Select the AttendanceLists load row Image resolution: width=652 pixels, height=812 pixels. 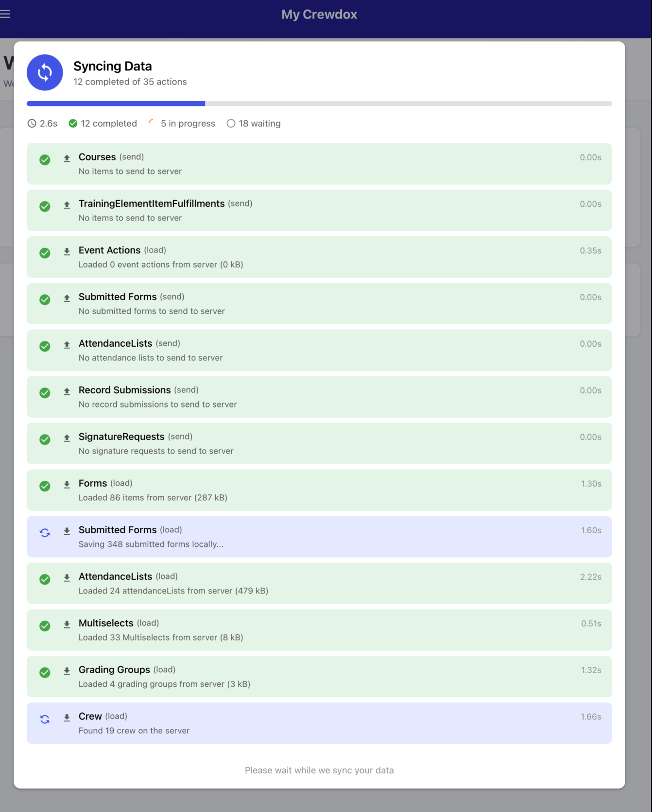pos(319,583)
